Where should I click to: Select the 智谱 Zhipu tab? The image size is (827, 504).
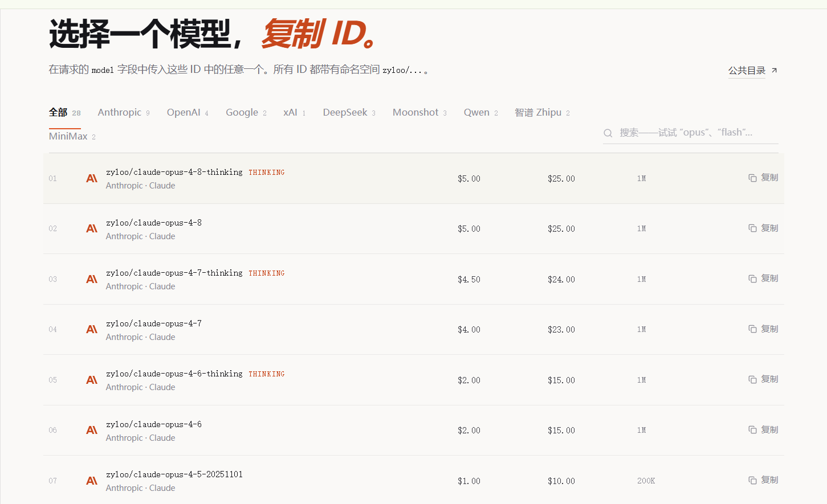click(542, 113)
